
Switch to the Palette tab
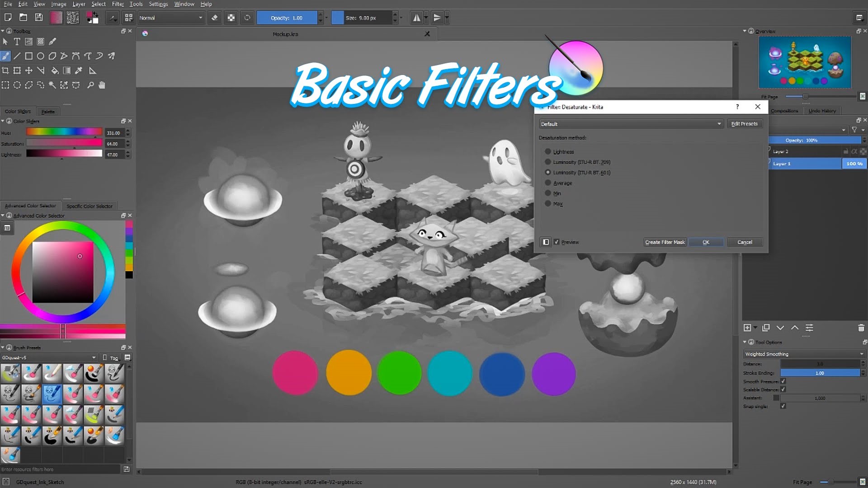click(x=48, y=112)
